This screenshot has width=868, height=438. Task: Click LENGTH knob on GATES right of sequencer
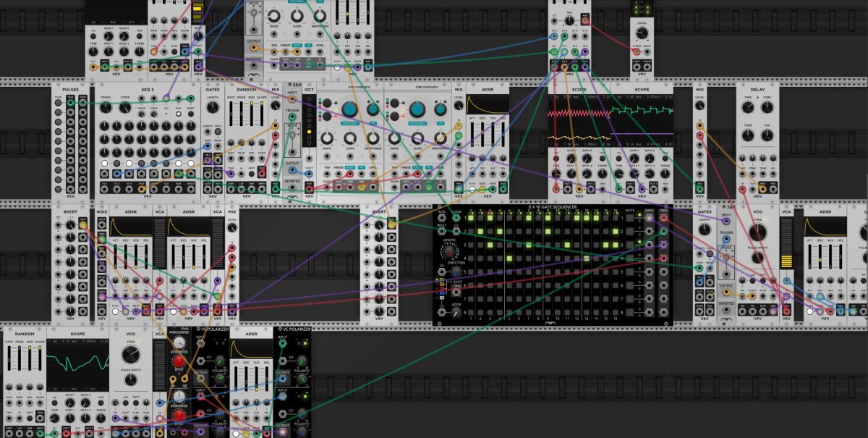(705, 229)
